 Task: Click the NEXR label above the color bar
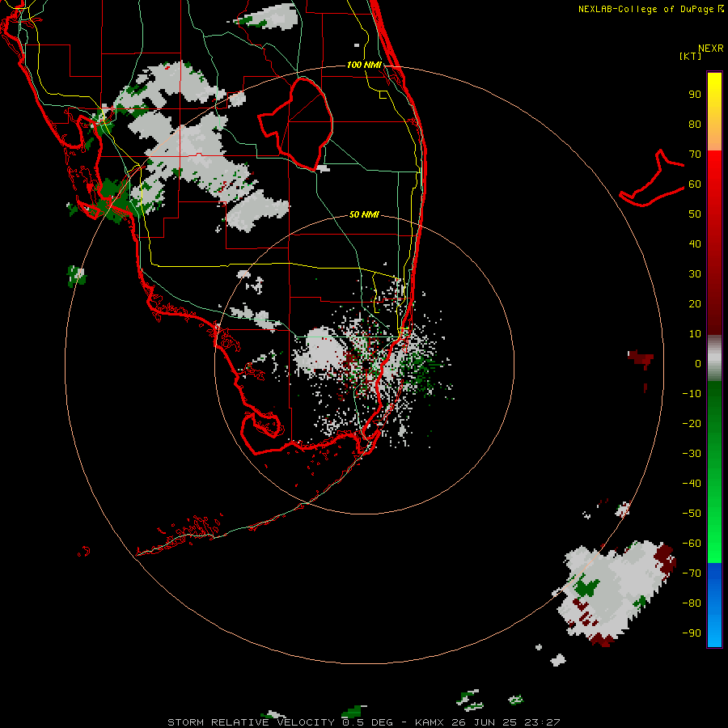click(x=711, y=49)
